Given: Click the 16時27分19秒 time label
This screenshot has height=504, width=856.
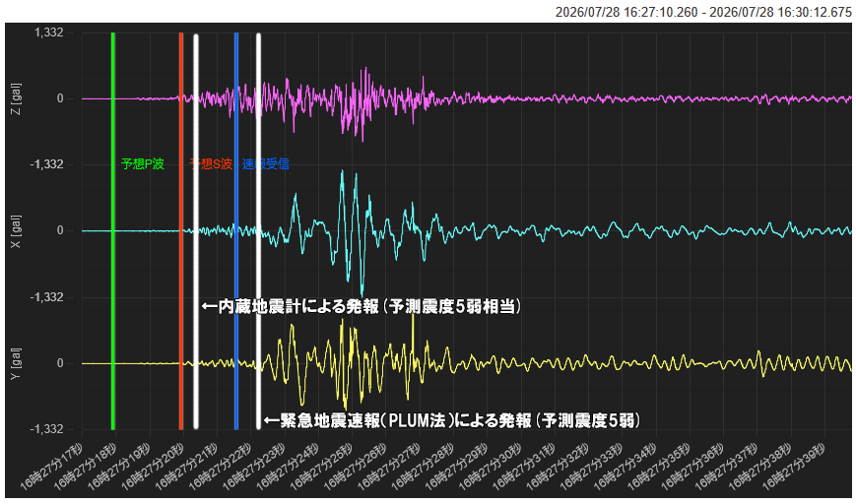Looking at the screenshot, I should 118,466.
